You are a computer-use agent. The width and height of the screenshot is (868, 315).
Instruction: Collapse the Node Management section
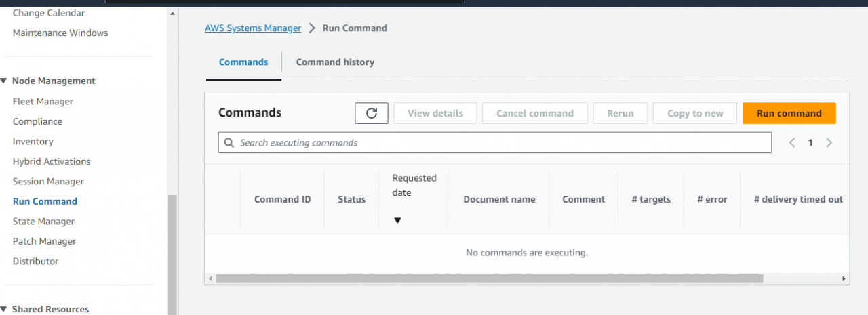coord(4,81)
